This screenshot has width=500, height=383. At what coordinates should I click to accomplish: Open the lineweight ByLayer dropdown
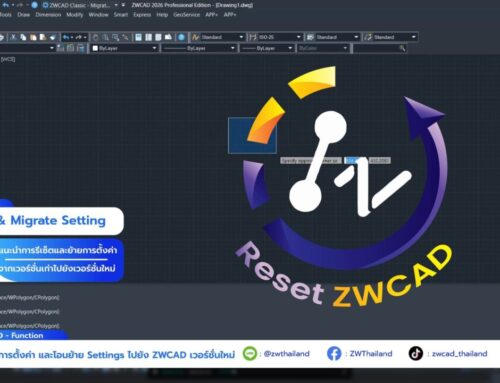[290, 48]
